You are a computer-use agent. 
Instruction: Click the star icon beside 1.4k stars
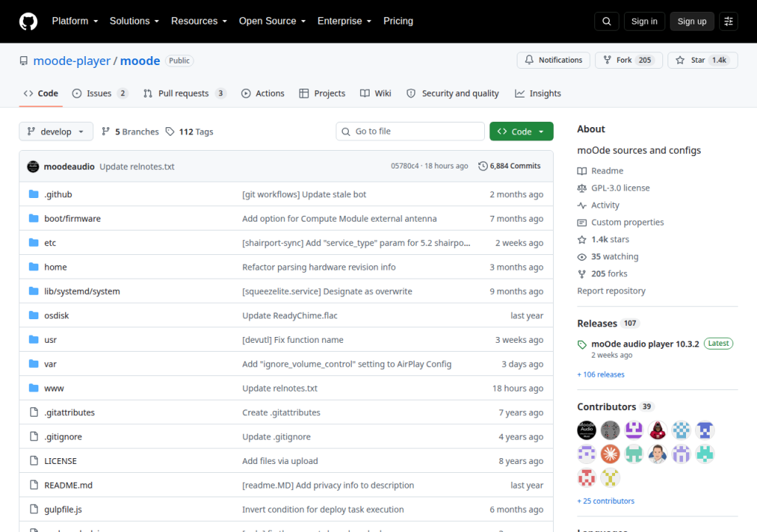[582, 239]
